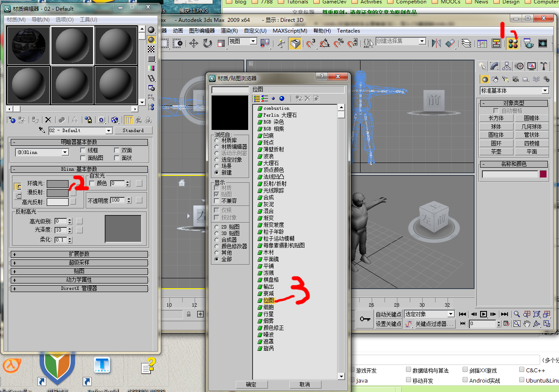Click Reset Map/Mtl X icon in material editor
Viewport: 559px width, 392px height.
pyautogui.click(x=48, y=120)
